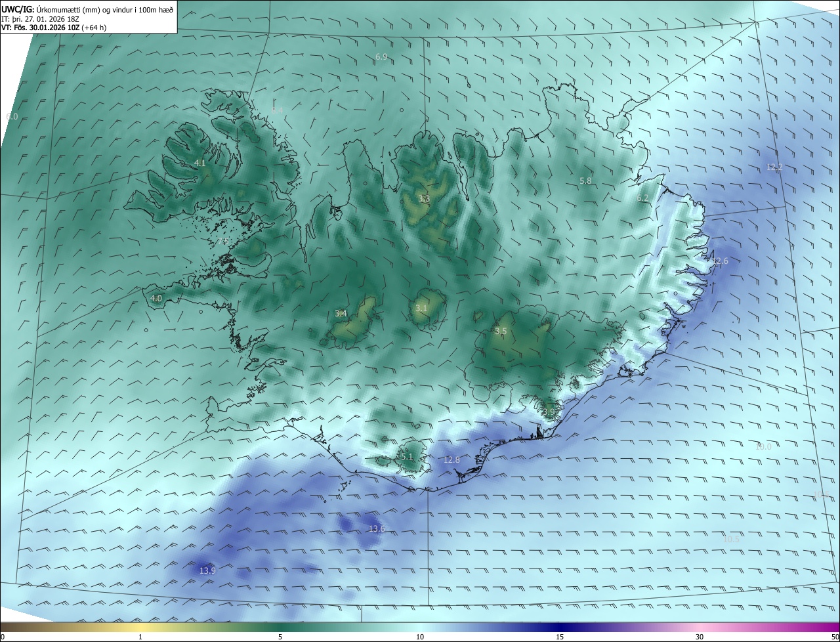Click the 12.6 value at the east coast
The height and width of the screenshot is (642, 840).
pos(720,261)
